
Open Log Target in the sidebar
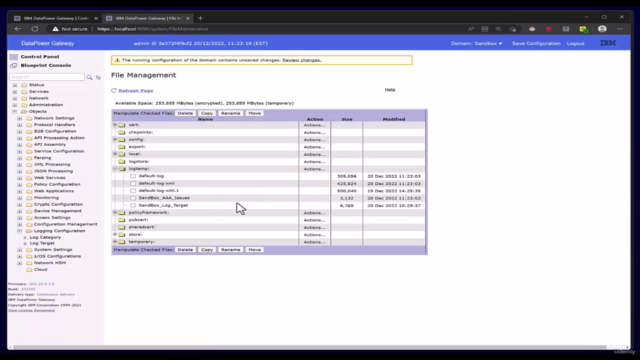(42, 243)
